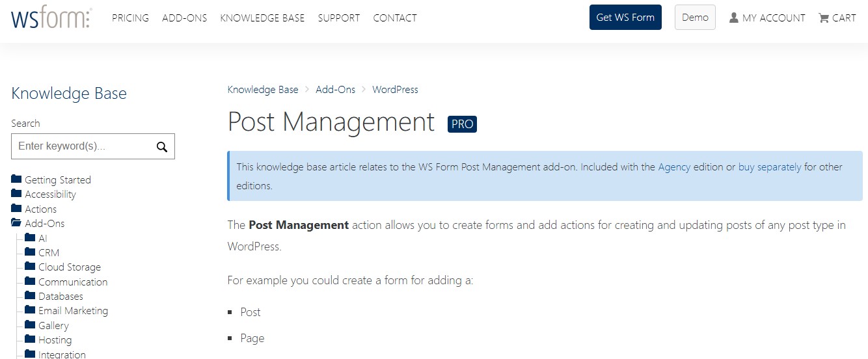The image size is (868, 359).
Task: Follow the Agency edition link
Action: (x=674, y=167)
